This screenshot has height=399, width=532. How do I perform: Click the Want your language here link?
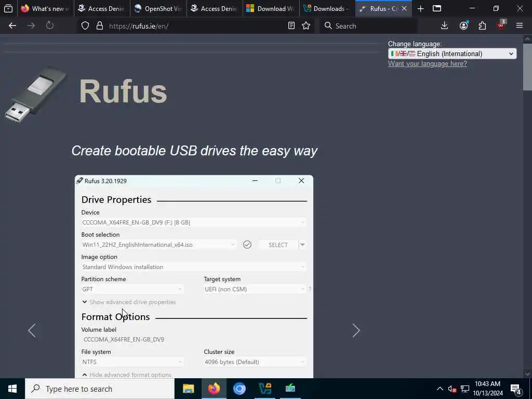tap(428, 64)
